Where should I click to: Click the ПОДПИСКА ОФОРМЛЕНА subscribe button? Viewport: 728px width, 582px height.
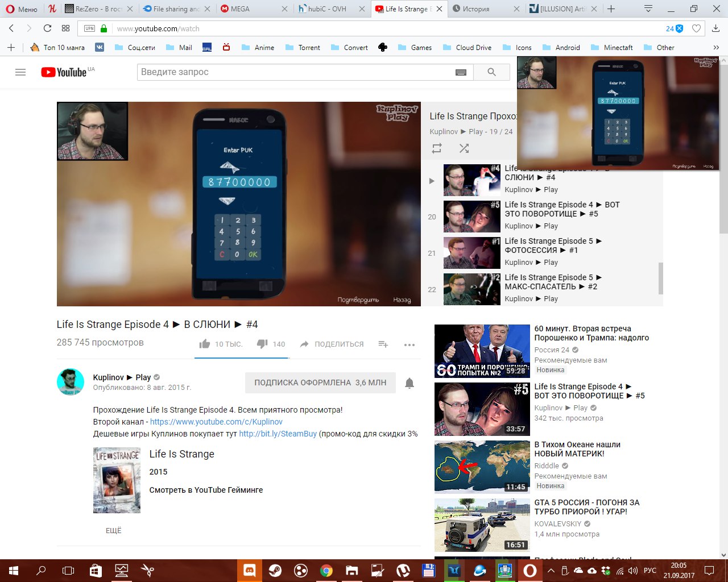click(x=320, y=383)
